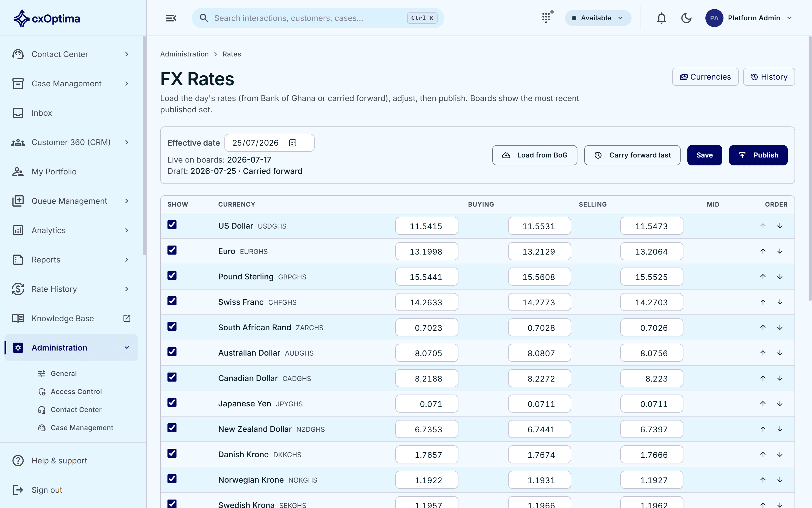Image resolution: width=812 pixels, height=508 pixels.
Task: Uncheck show for Canadian Dollar
Action: pos(172,377)
